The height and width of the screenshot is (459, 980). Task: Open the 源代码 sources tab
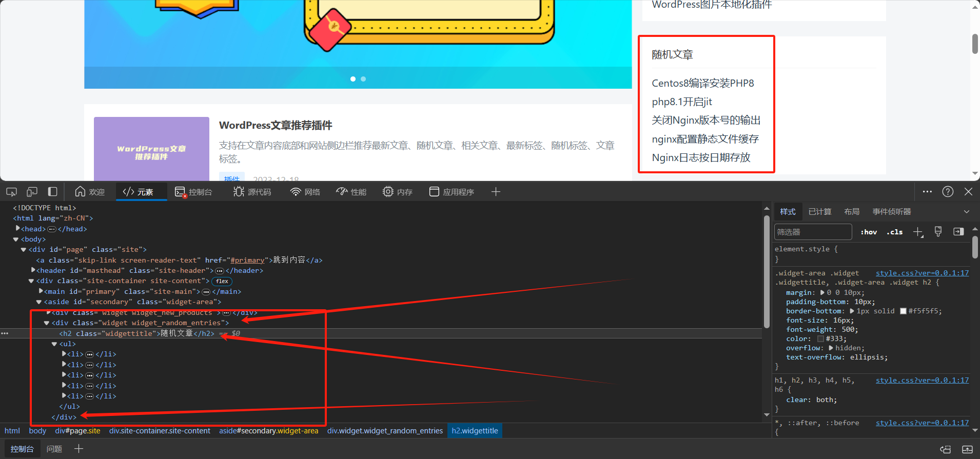tap(252, 192)
